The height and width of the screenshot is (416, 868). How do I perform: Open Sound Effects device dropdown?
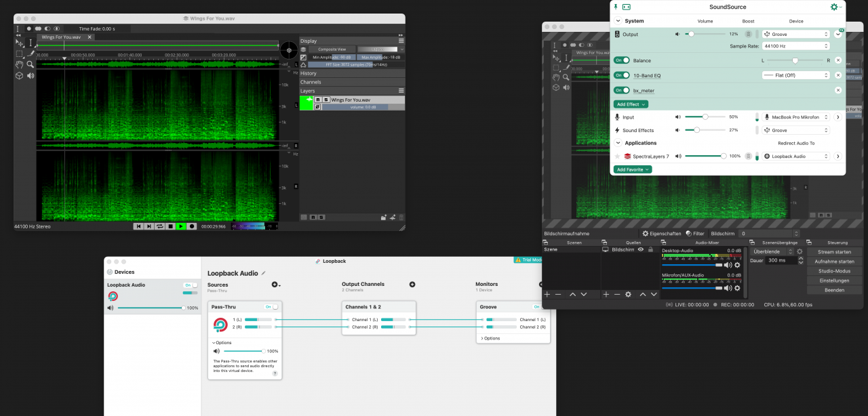pyautogui.click(x=795, y=130)
